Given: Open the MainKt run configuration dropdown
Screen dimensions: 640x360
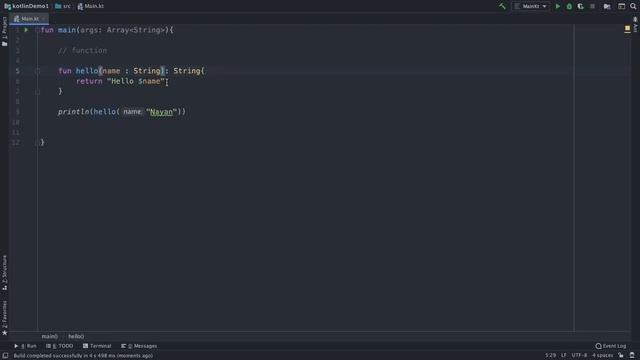Looking at the screenshot, I should point(531,6).
